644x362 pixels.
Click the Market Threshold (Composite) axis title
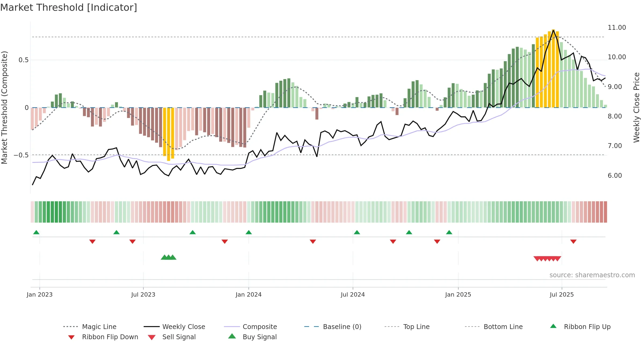[4, 107]
